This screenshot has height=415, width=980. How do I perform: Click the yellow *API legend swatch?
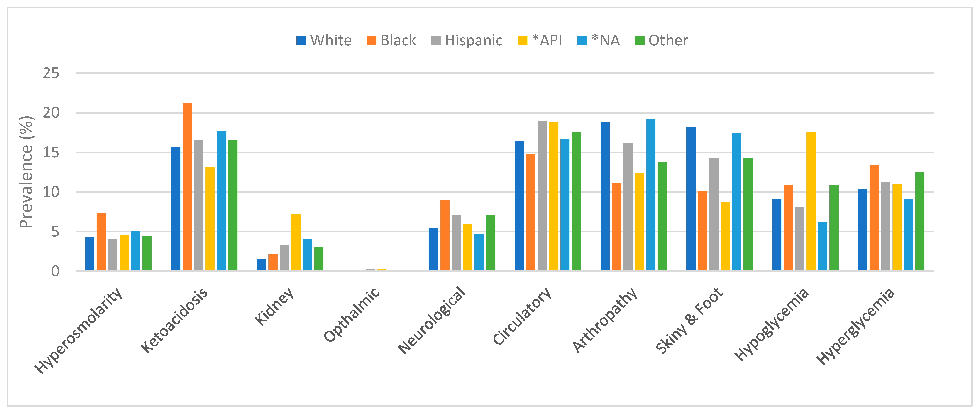click(x=522, y=41)
